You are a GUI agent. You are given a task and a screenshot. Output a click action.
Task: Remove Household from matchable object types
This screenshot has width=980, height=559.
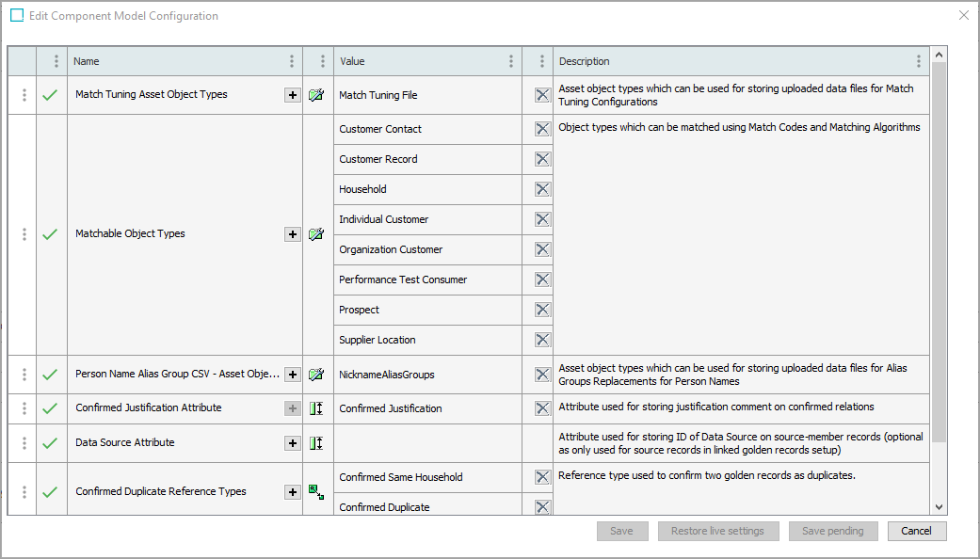[x=542, y=189]
